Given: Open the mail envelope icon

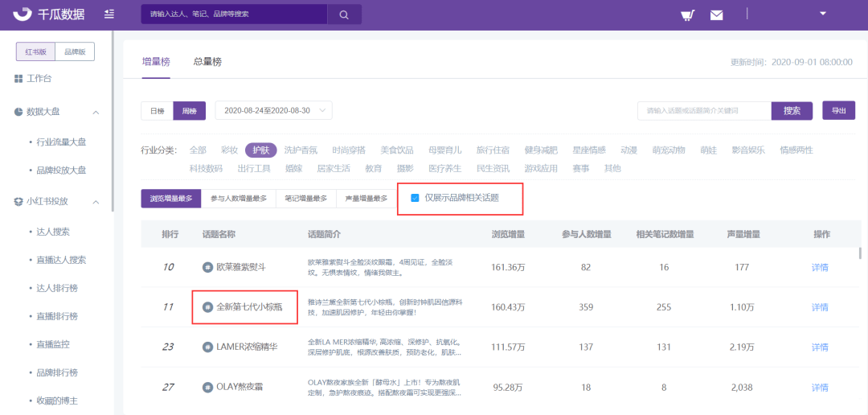Looking at the screenshot, I should pyautogui.click(x=716, y=15).
